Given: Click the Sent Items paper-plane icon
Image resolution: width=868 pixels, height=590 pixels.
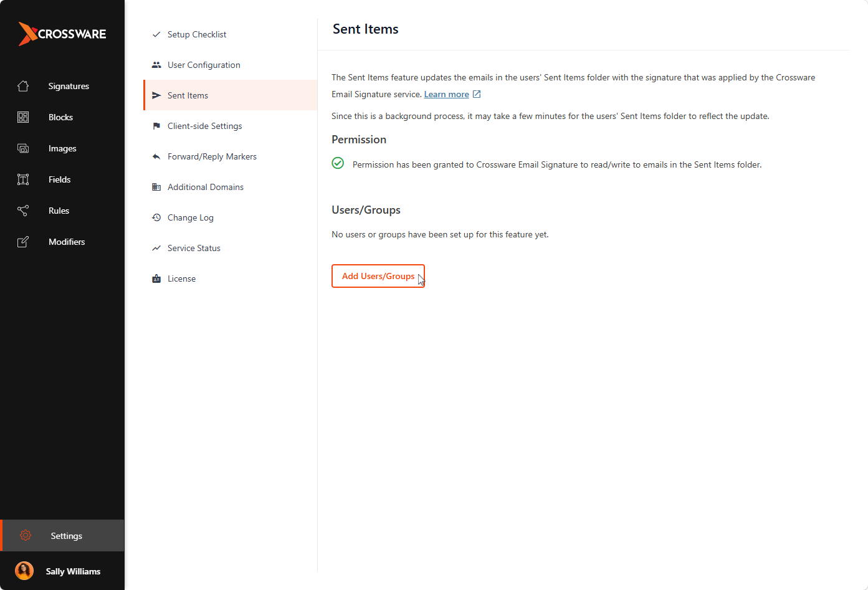Looking at the screenshot, I should (156, 95).
